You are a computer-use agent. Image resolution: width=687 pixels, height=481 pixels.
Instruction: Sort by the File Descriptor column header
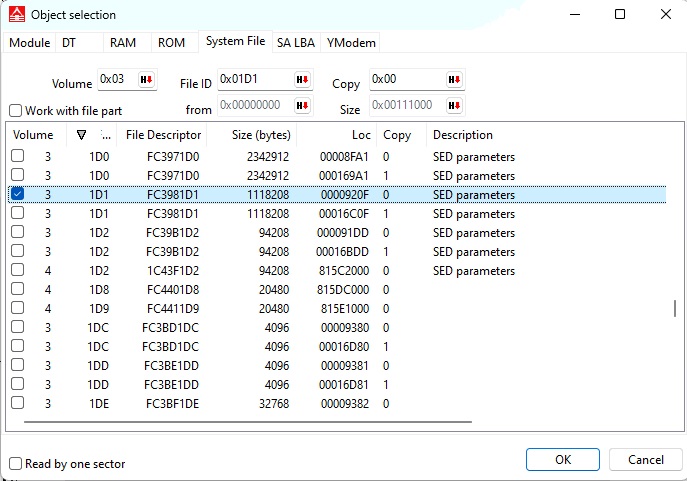(163, 135)
